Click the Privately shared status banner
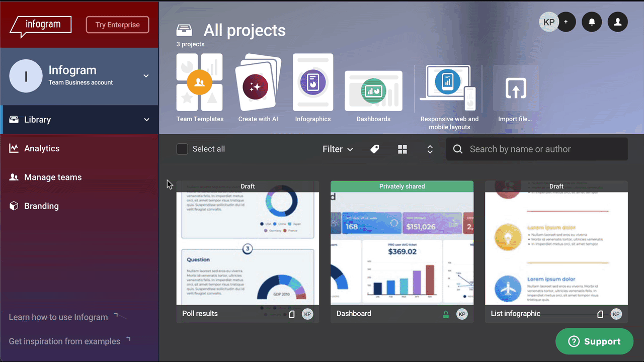The height and width of the screenshot is (362, 644). tap(402, 187)
